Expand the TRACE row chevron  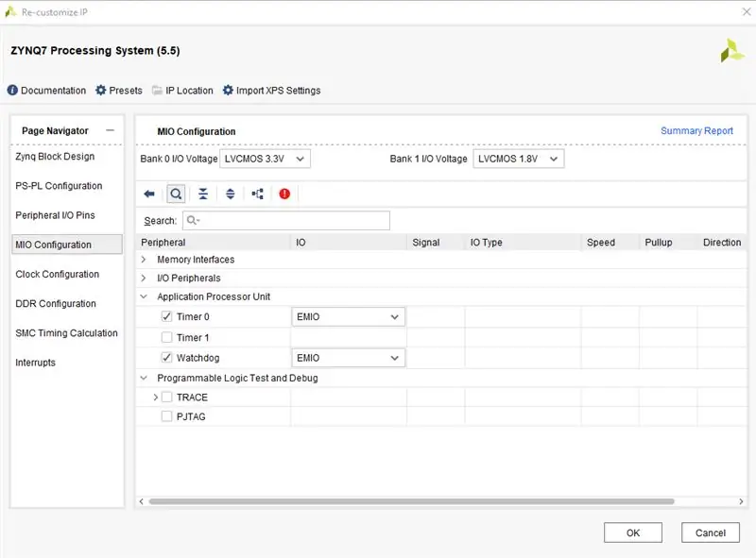[x=155, y=397]
